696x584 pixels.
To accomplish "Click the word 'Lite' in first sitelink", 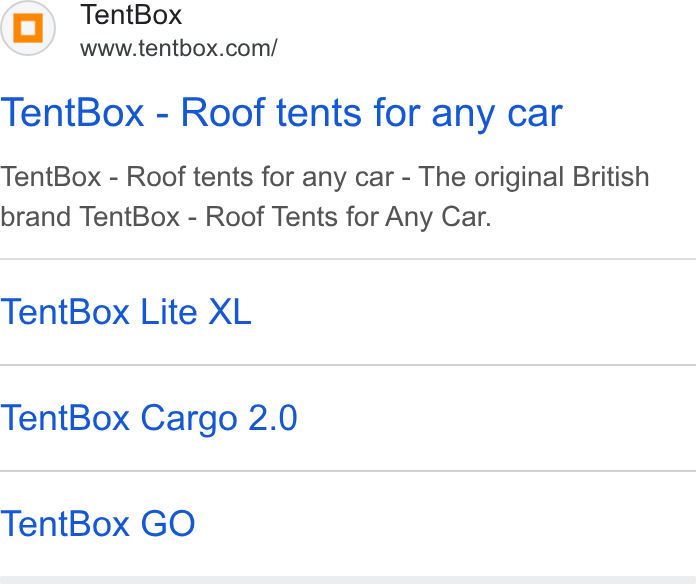I will (169, 312).
